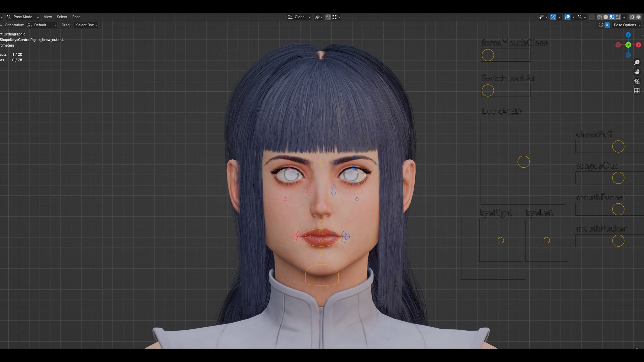Open the View menu
Screen dimensions: 644x362
pos(48,17)
